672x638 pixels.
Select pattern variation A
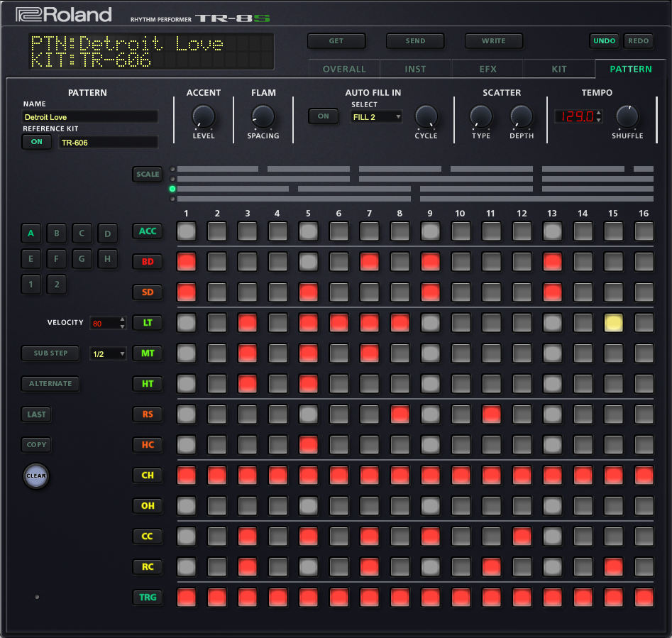31,233
